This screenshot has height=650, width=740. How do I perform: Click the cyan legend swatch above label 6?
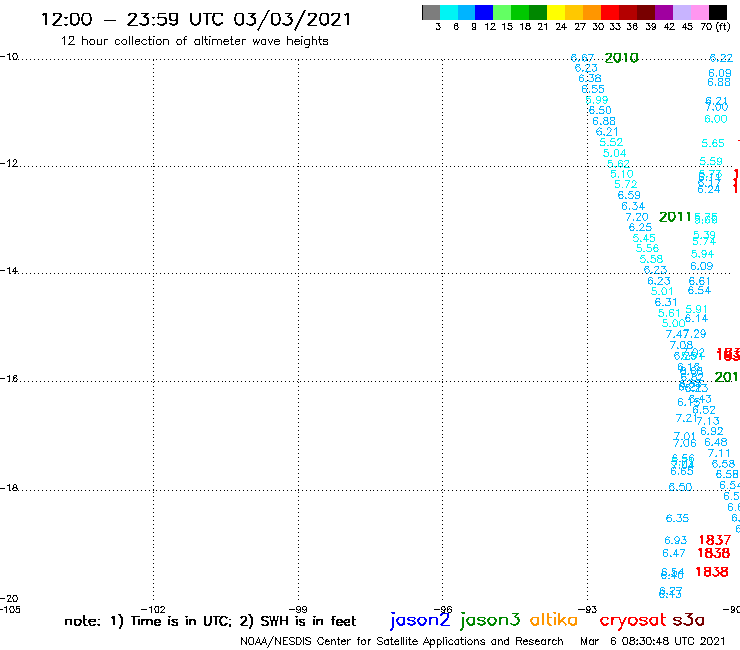coord(449,12)
